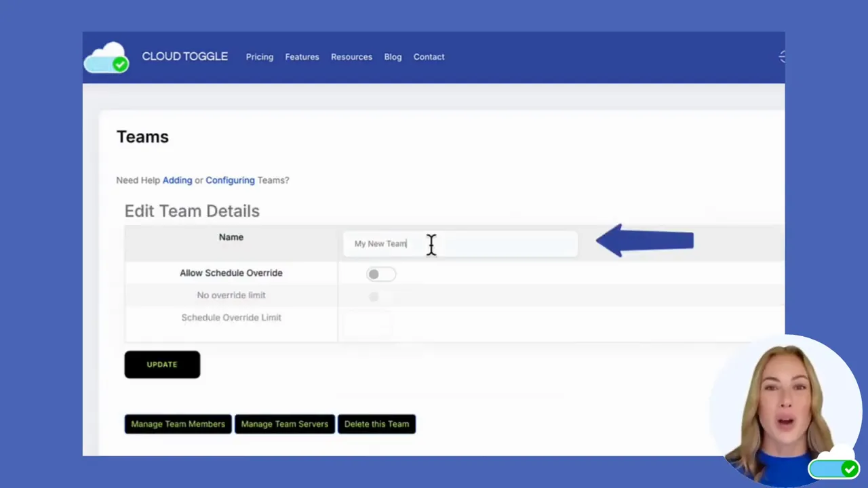Click the Cloud Toggle badge near the webcam overlay
This screenshot has width=868, height=488.
point(834,468)
